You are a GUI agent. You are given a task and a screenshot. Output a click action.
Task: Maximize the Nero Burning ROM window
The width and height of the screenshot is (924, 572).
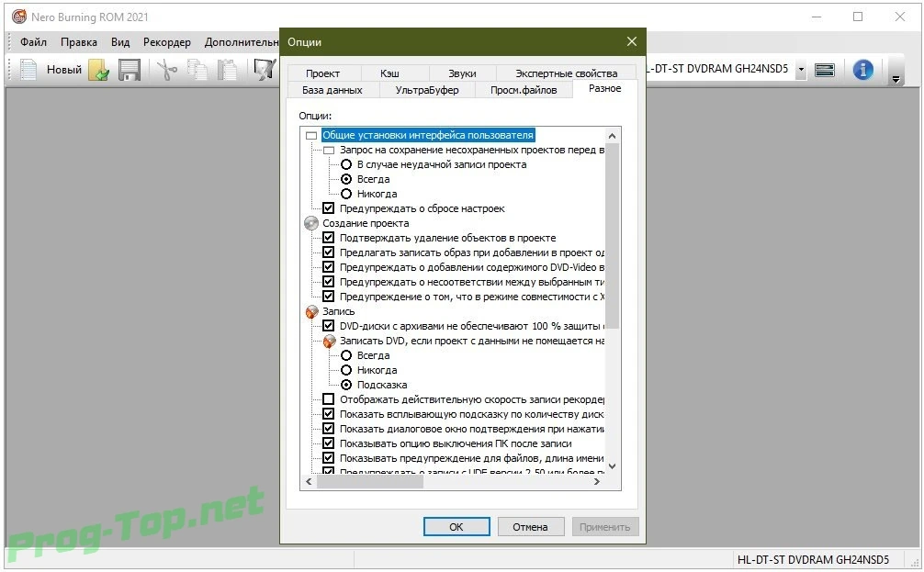(858, 17)
